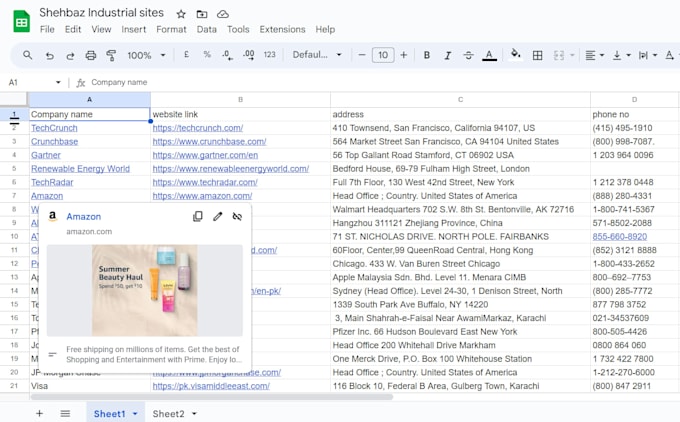This screenshot has width=680, height=422.
Task: Open the all sheets list icon
Action: tap(65, 413)
